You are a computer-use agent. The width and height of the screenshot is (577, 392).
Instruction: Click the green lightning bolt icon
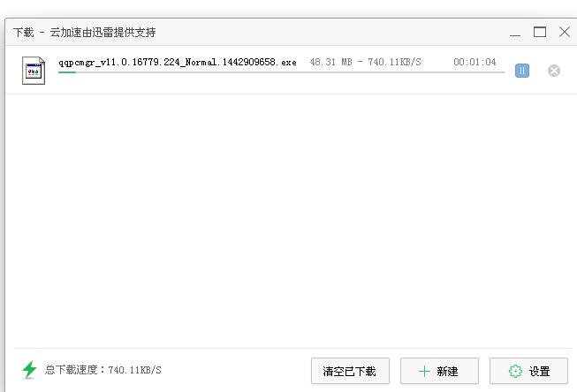(x=29, y=370)
